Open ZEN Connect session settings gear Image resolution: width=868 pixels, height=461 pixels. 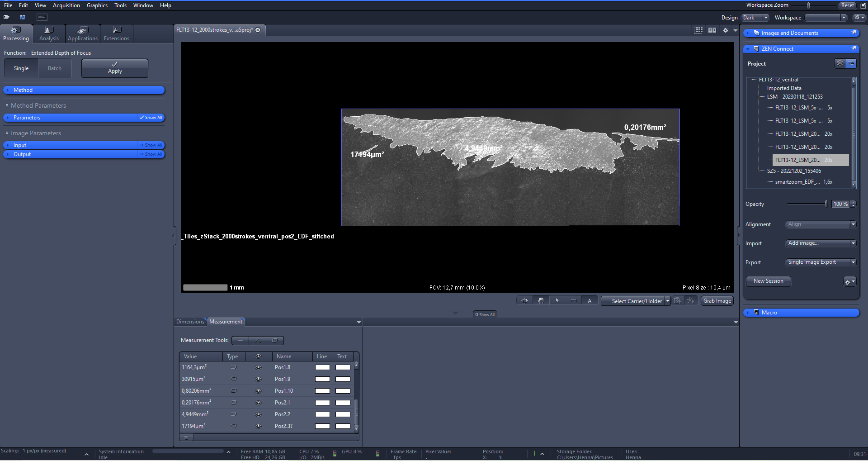[x=849, y=281]
